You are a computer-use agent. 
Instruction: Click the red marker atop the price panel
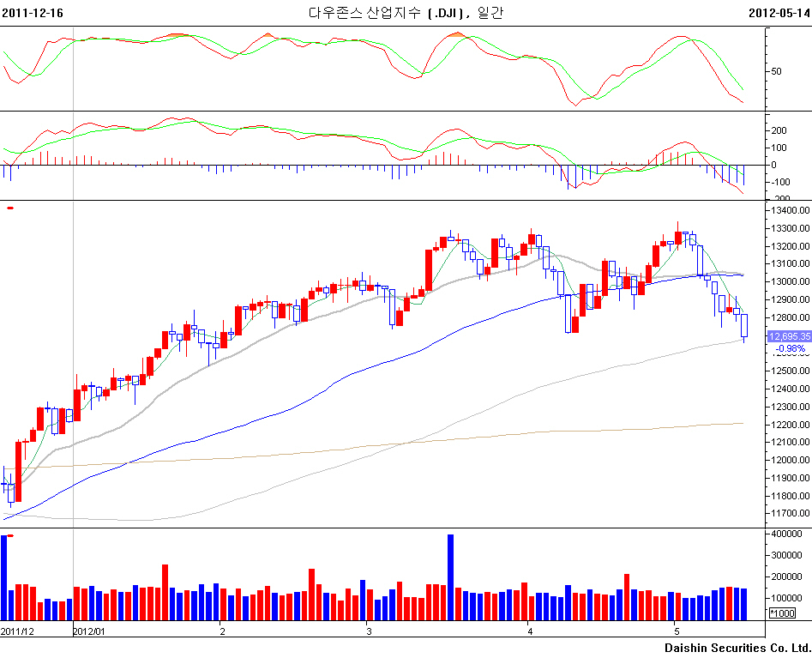10,208
